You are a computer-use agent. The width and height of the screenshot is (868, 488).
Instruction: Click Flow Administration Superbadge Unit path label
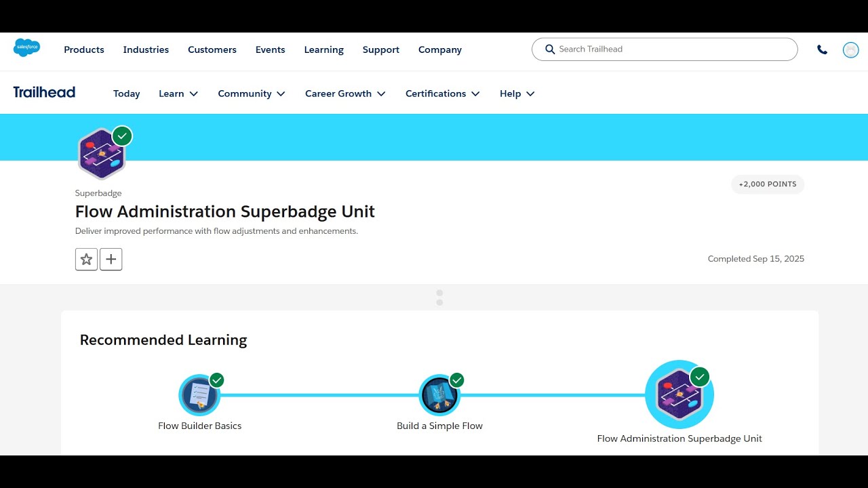(679, 439)
